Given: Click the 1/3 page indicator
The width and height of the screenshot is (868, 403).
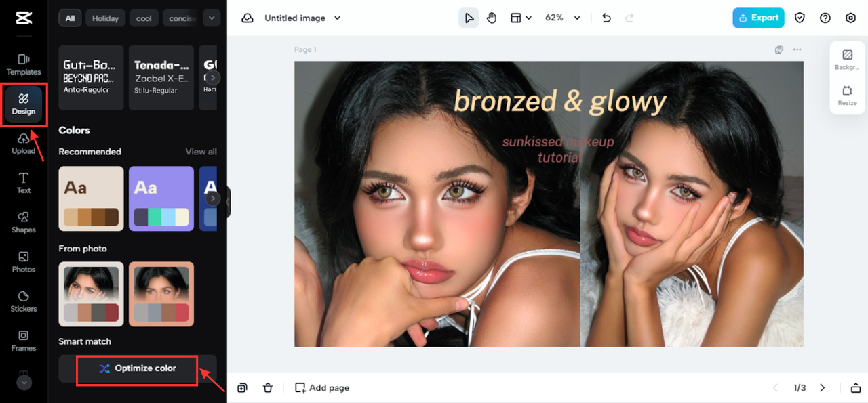Looking at the screenshot, I should (800, 388).
